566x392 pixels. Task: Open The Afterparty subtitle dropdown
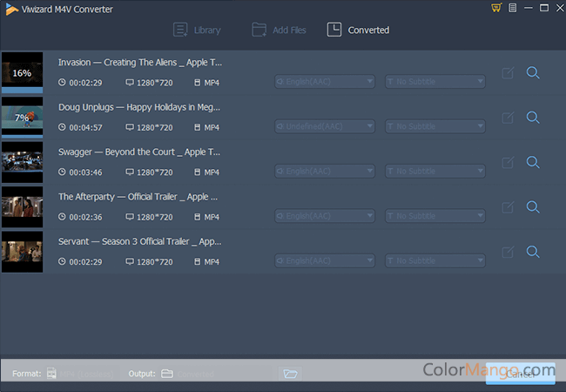pyautogui.click(x=435, y=216)
